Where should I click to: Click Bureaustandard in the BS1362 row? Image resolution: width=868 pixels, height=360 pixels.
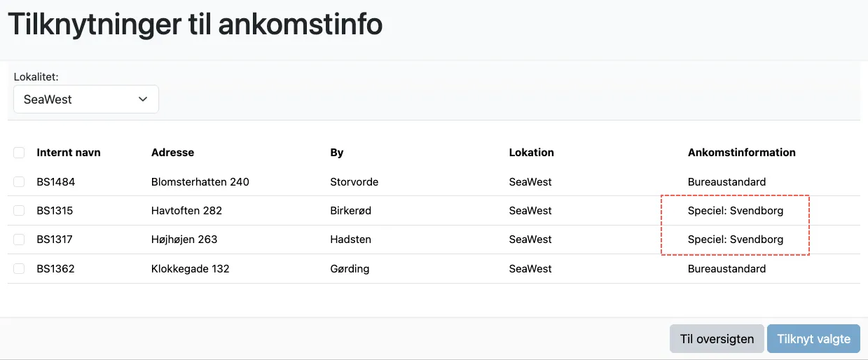click(x=726, y=269)
